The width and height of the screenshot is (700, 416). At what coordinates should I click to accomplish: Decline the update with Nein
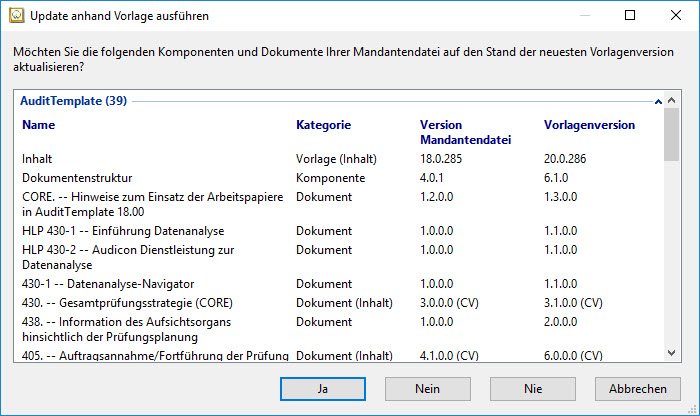[427, 388]
